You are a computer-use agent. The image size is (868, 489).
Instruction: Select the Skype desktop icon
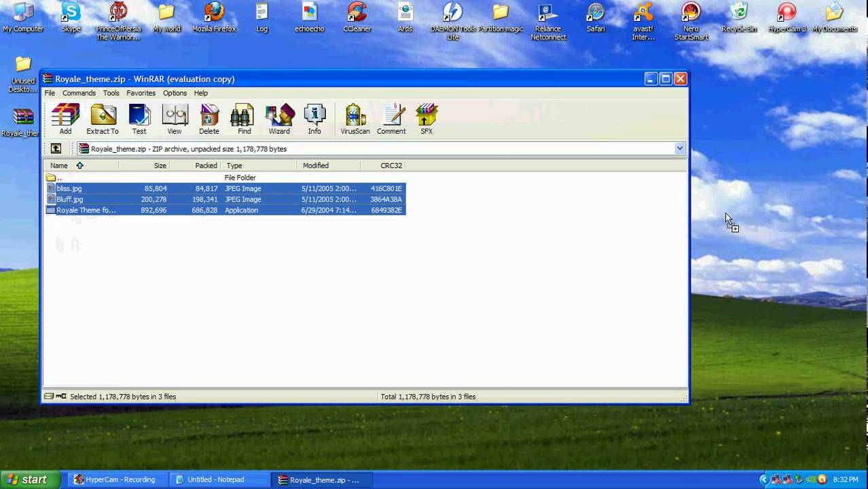(71, 18)
